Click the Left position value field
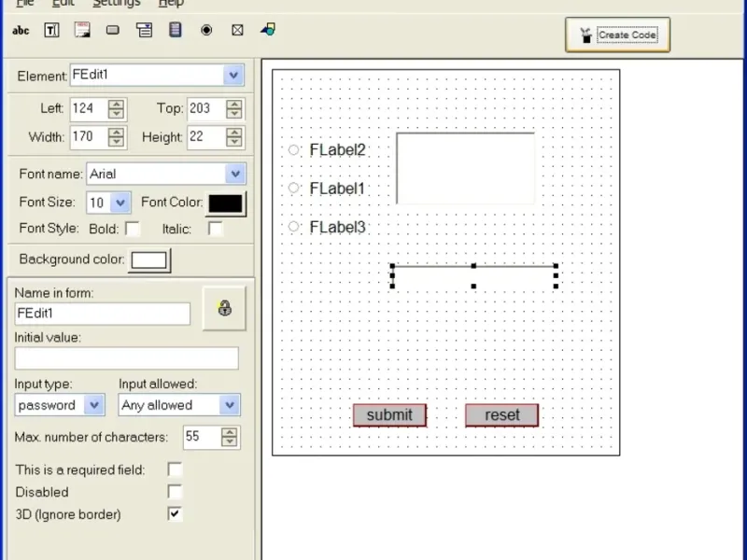 [x=90, y=109]
